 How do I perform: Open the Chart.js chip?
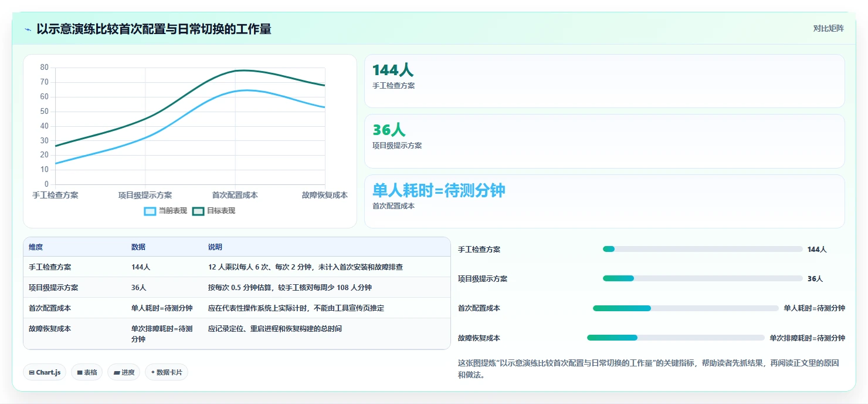[45, 372]
